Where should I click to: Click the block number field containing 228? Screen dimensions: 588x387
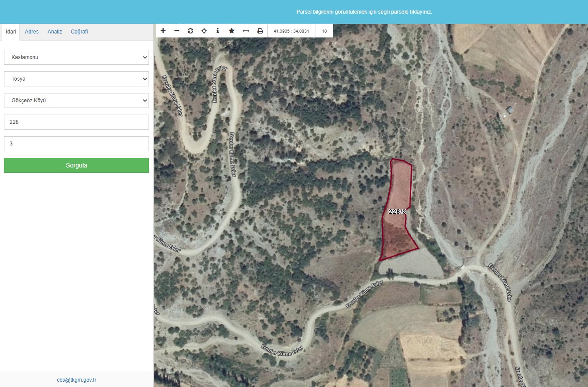[76, 122]
